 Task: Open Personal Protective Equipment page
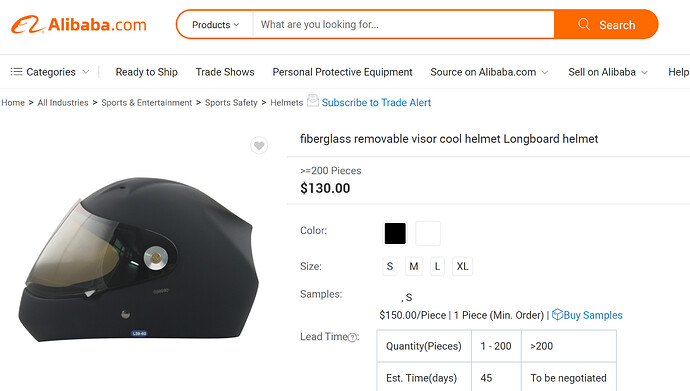click(x=342, y=72)
